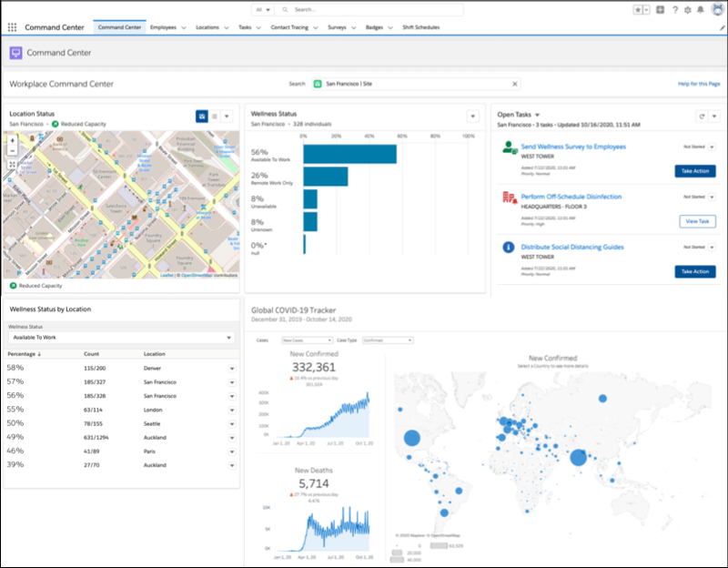Switch Location Status to list view

pos(215,117)
